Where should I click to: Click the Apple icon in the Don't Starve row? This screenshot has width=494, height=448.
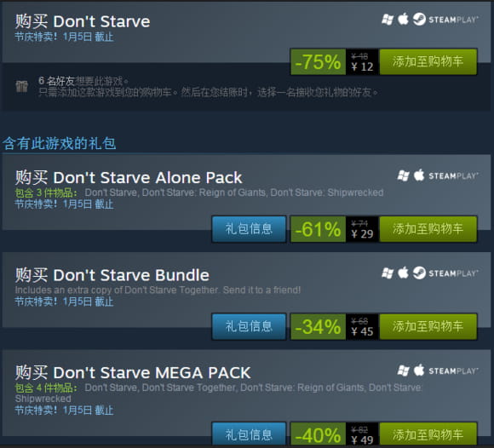pyautogui.click(x=403, y=19)
